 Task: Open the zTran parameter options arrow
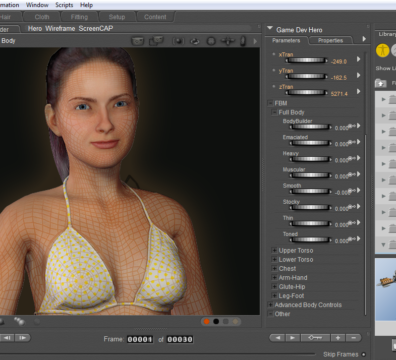point(359,91)
